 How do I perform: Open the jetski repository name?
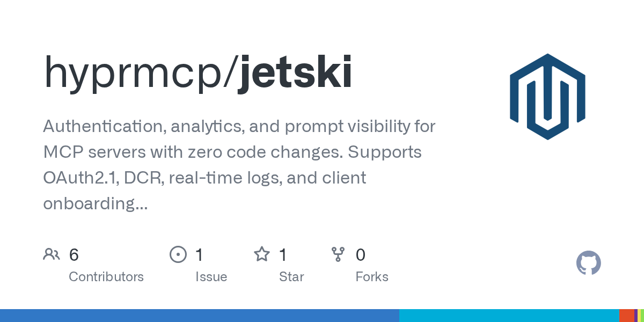click(x=294, y=72)
